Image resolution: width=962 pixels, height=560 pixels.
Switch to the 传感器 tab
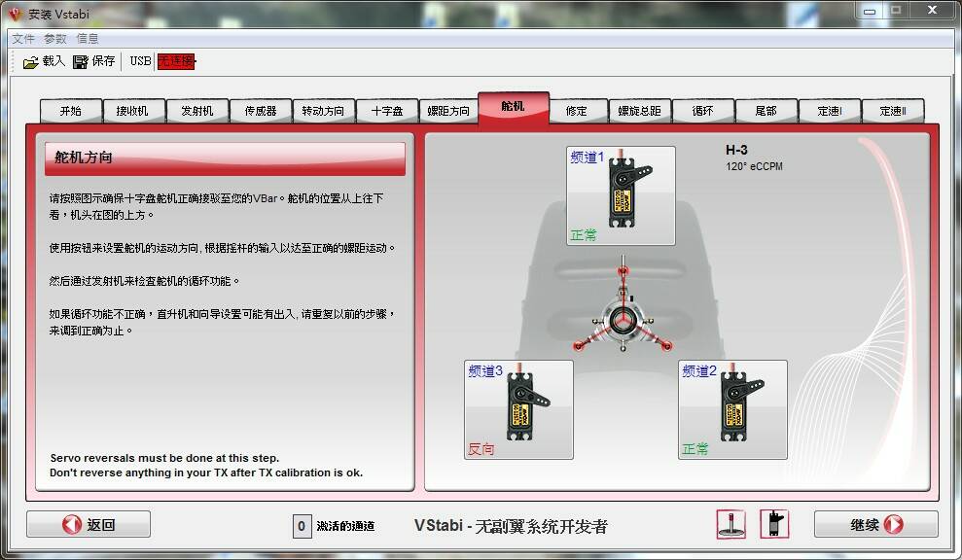[260, 111]
